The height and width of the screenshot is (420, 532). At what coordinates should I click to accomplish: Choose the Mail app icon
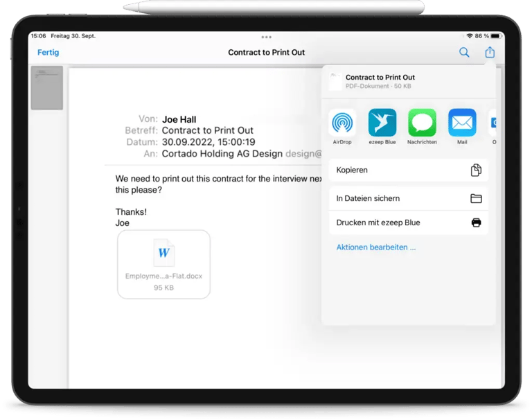(x=462, y=123)
